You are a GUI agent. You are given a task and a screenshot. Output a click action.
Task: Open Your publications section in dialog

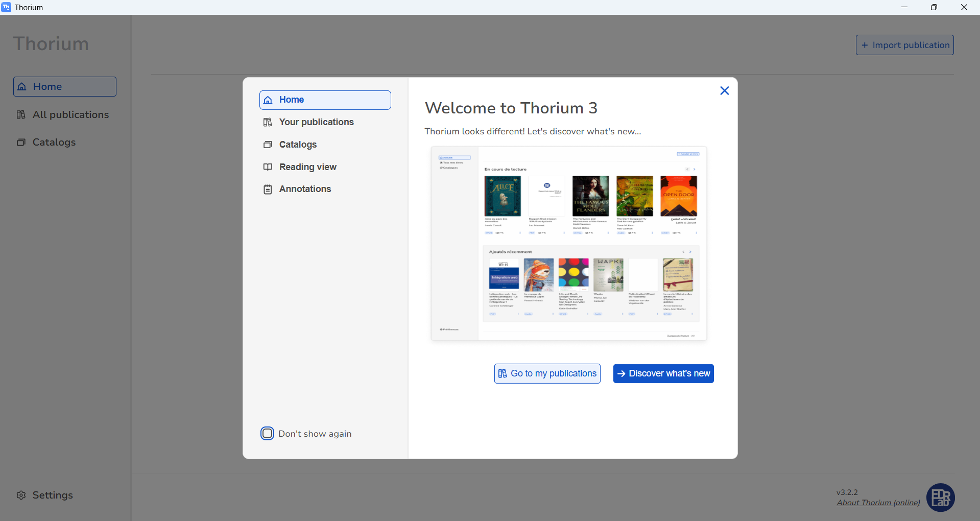pos(316,122)
